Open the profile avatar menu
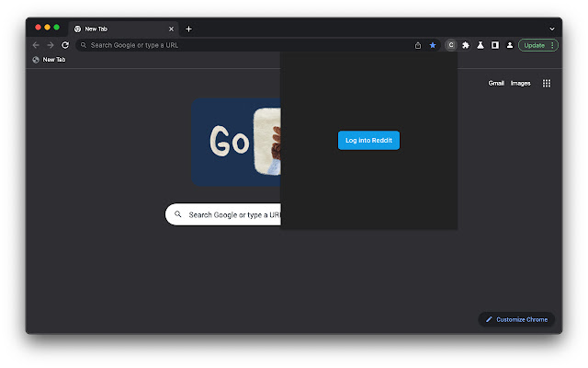This screenshot has height=368, width=588. pos(510,45)
